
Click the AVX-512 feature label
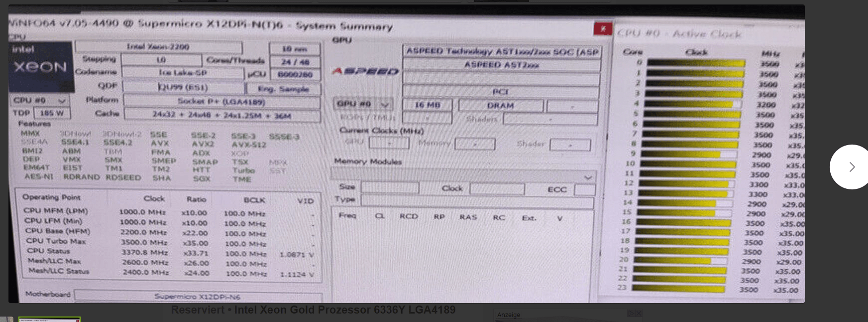[x=249, y=145]
